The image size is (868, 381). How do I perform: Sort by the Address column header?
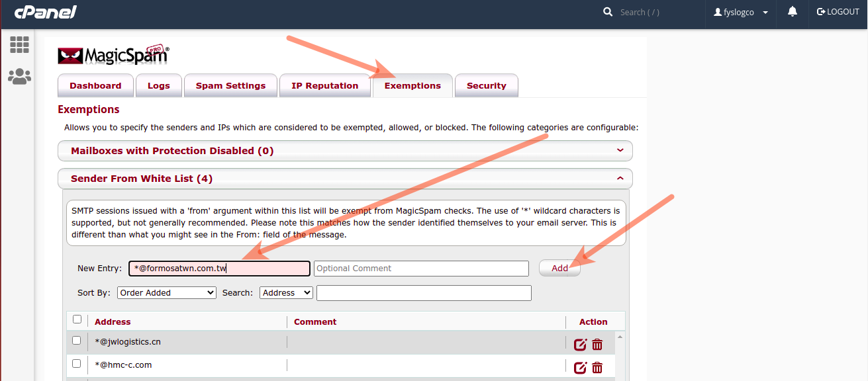[113, 322]
